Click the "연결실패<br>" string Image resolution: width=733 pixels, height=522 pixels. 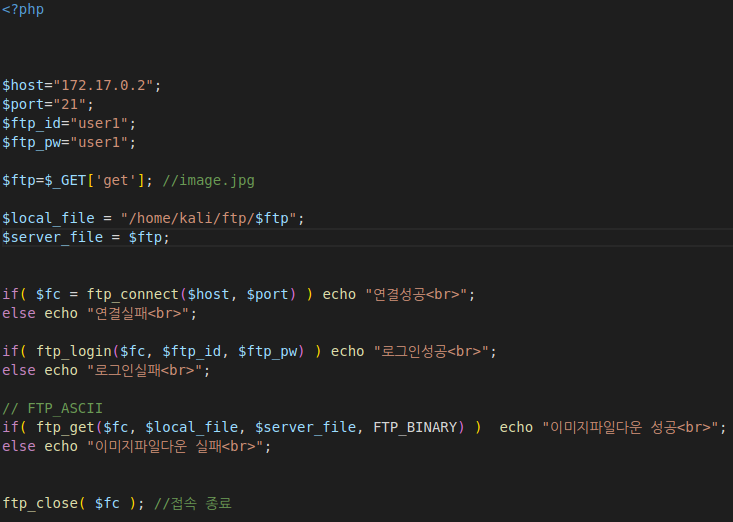pyautogui.click(x=138, y=314)
